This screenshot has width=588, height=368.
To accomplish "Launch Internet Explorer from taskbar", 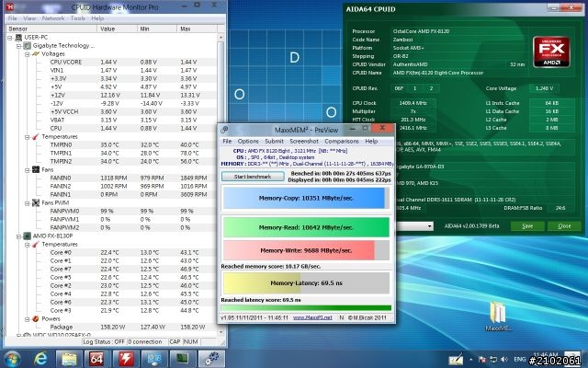I will [x=40, y=359].
